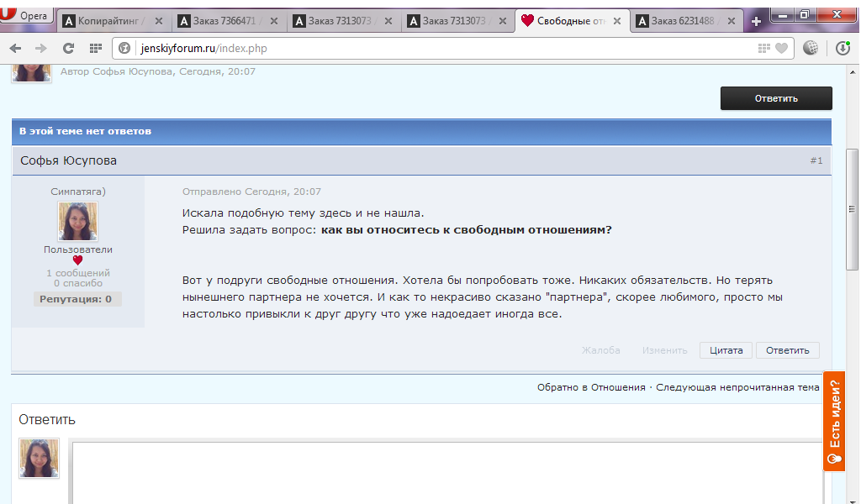Click Ответить button below the post
Viewport: 861px width, 504px height.
click(787, 350)
